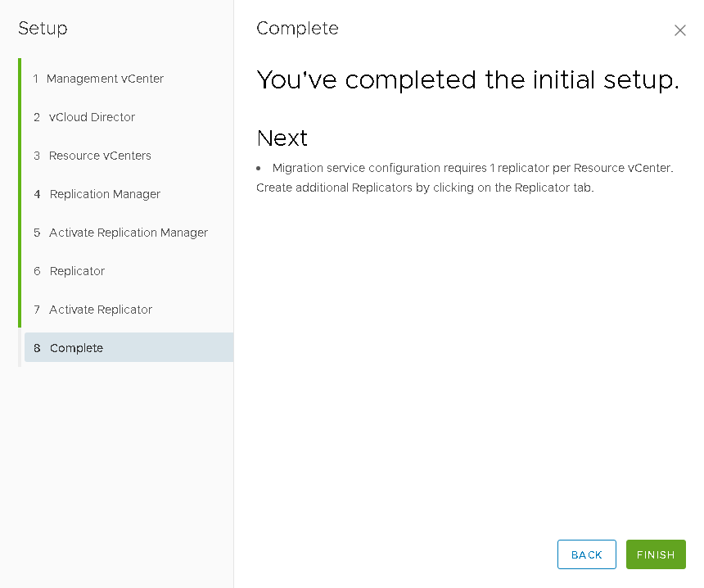Click the Next subheading
The width and height of the screenshot is (704, 588).
(x=282, y=138)
